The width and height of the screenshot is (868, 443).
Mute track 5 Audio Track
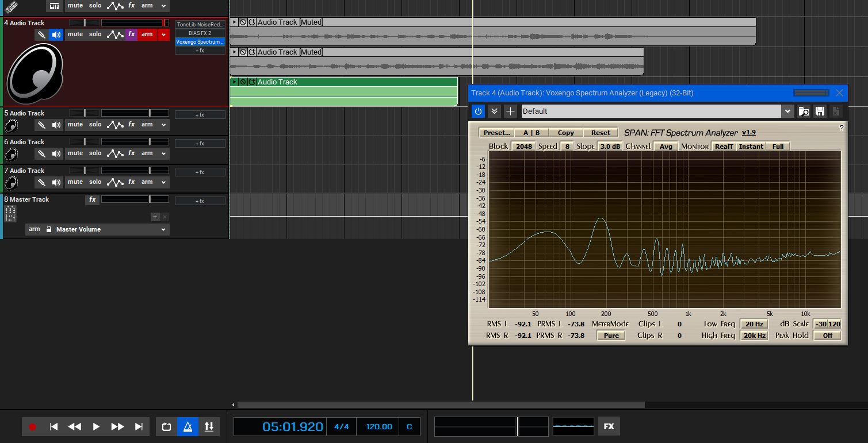75,125
